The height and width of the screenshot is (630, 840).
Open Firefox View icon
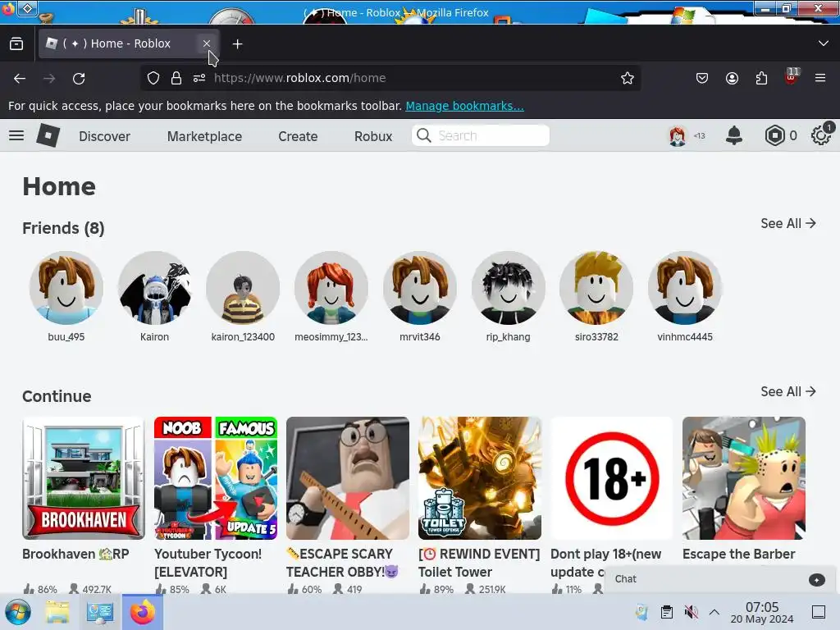pos(16,44)
